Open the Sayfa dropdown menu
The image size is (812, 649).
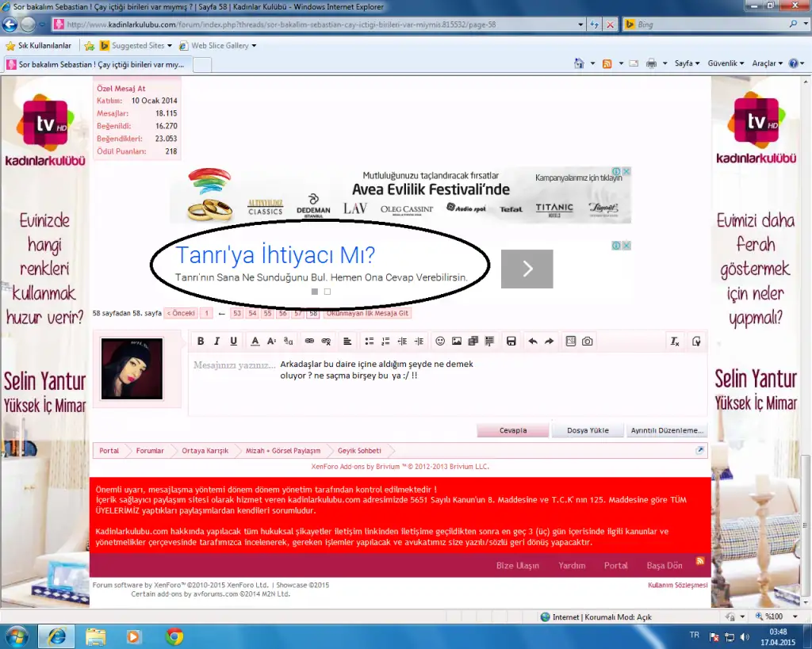[687, 63]
